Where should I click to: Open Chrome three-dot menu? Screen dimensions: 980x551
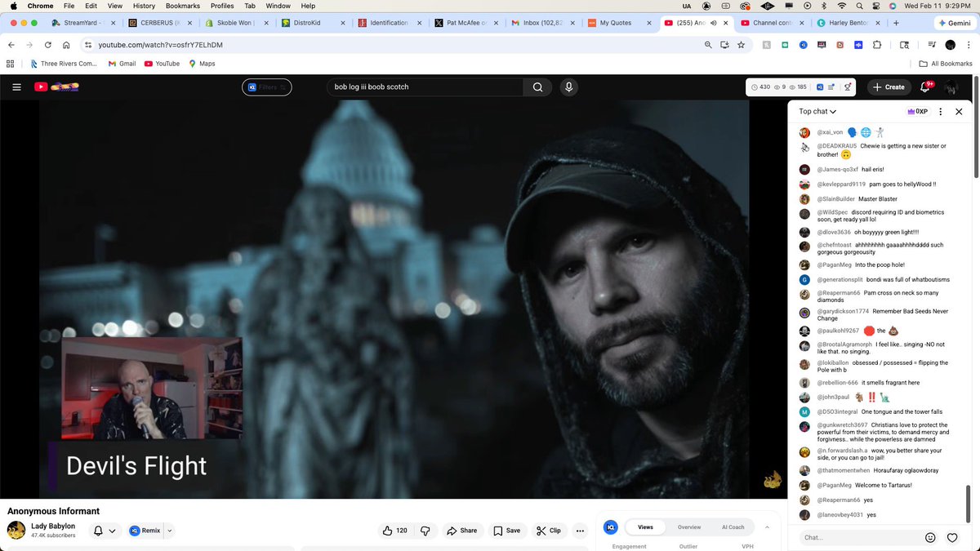[x=969, y=45]
